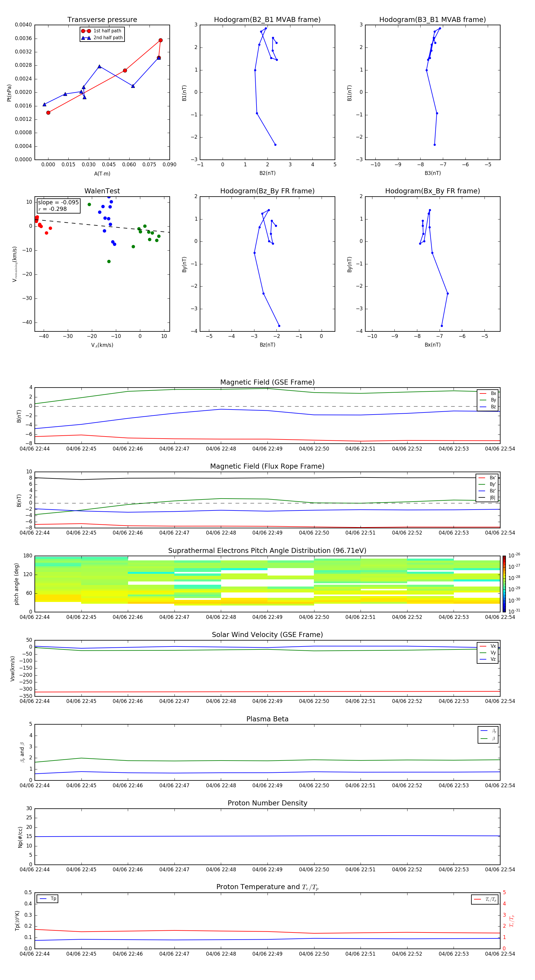This screenshot has width=535, height=980.
Task: Click the 'Hodogram(B3_B1 MVAB frame)' title
Action: pyautogui.click(x=432, y=20)
